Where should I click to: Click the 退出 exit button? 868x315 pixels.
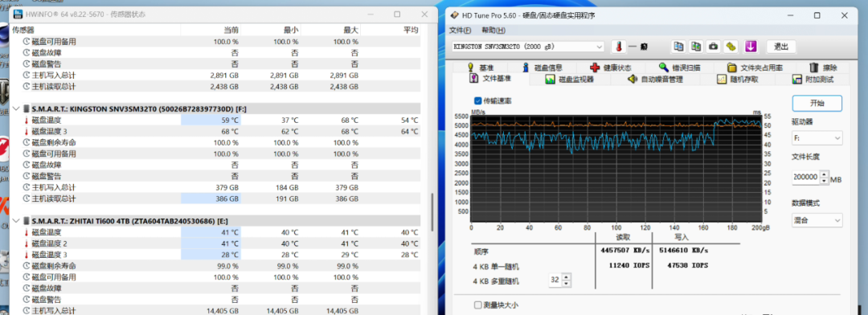click(780, 47)
